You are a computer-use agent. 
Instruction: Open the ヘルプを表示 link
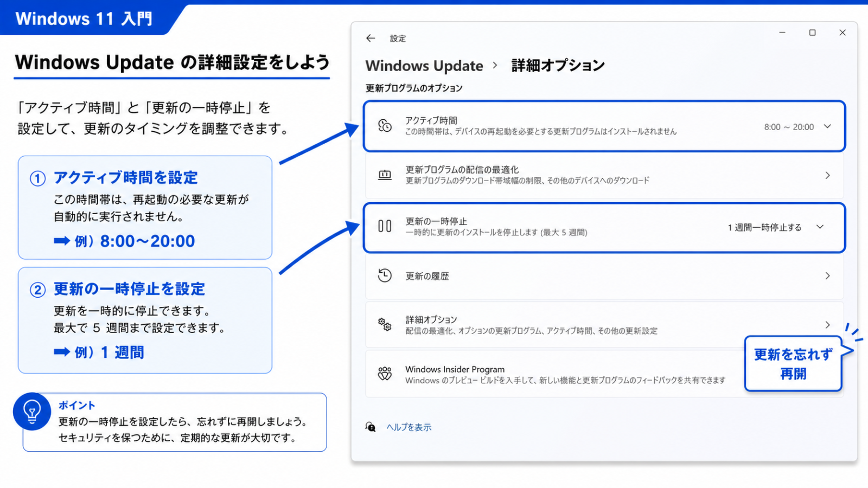[x=409, y=427]
